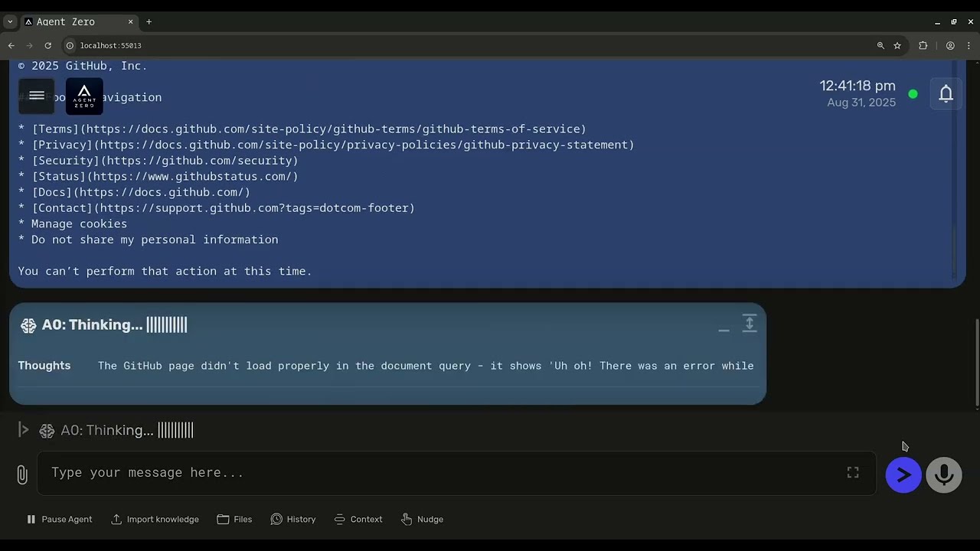
Task: Nudge the agent
Action: coord(422,519)
